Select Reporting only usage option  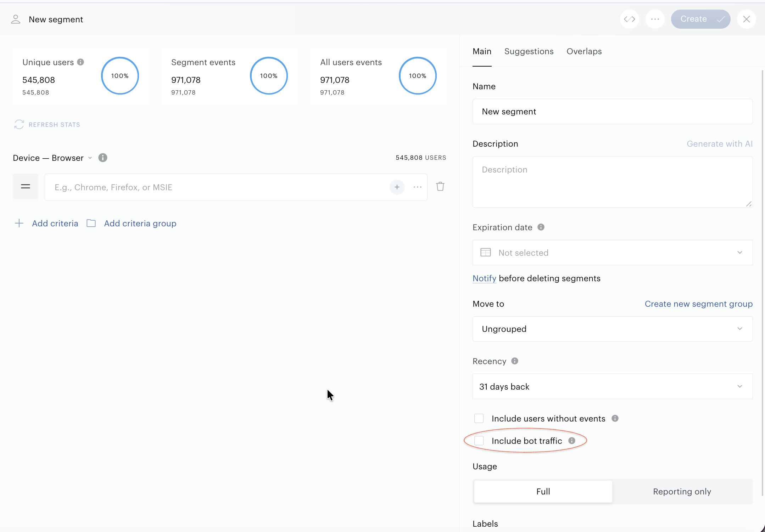click(682, 492)
